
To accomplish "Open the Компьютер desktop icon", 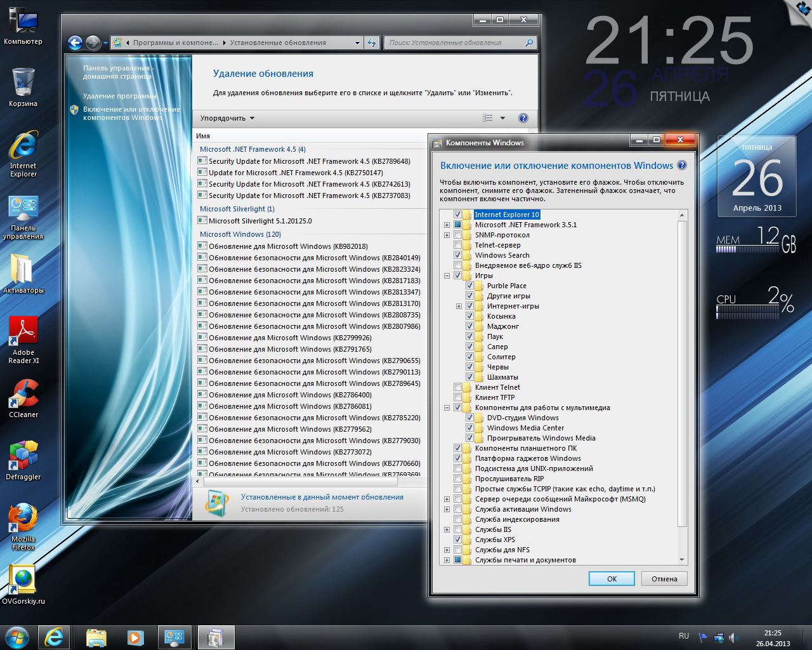I will [x=23, y=25].
